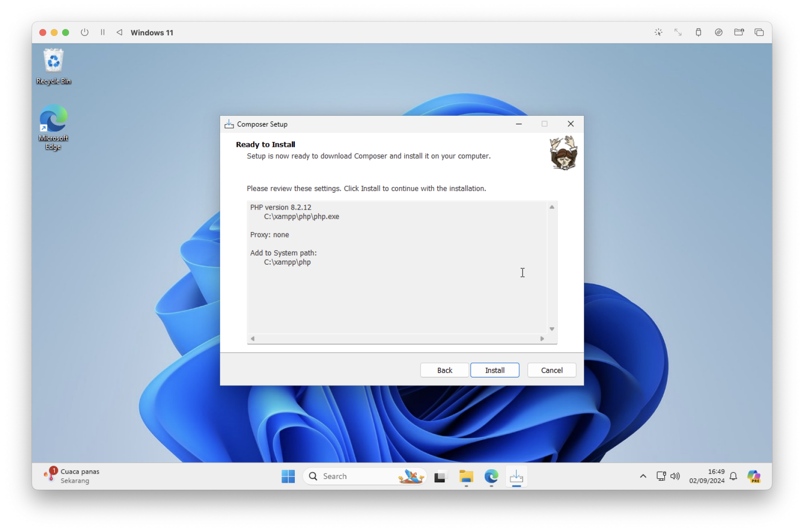Cancel the Composer Setup

(x=551, y=370)
